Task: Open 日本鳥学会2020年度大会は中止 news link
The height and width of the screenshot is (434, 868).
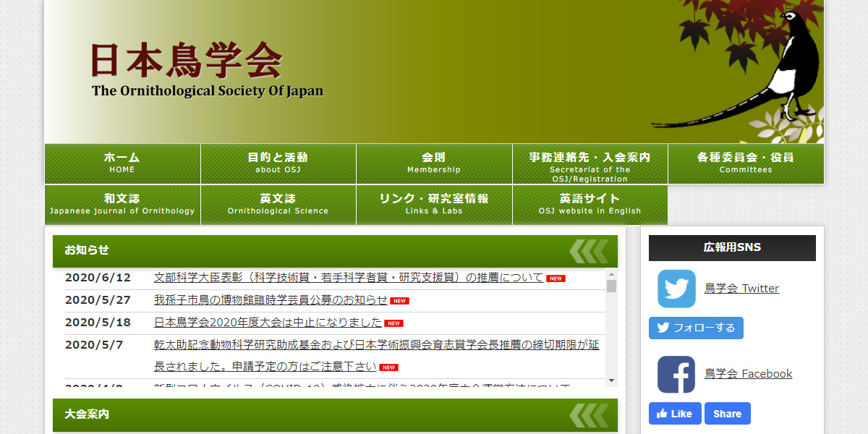Action: coord(268,323)
